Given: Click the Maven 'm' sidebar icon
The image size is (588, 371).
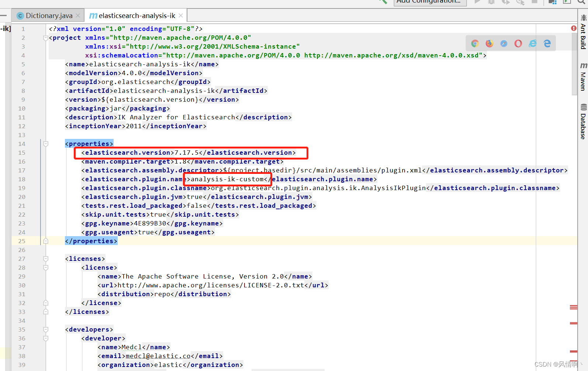Looking at the screenshot, I should coord(583,66).
